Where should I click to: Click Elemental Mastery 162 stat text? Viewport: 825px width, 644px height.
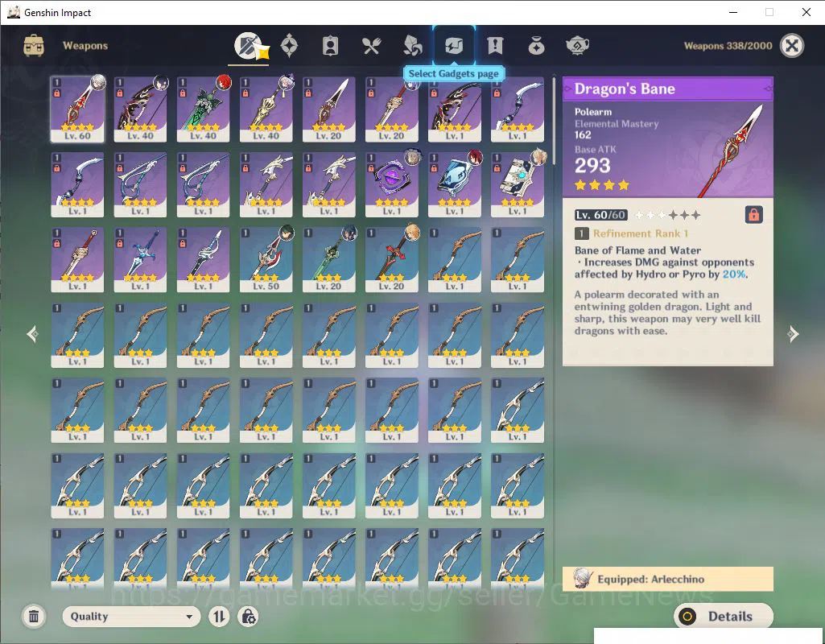tap(616, 129)
